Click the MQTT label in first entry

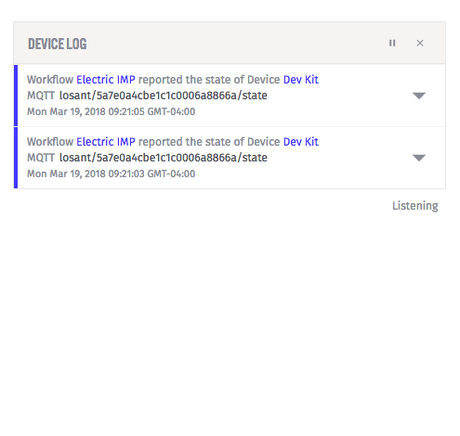point(41,96)
